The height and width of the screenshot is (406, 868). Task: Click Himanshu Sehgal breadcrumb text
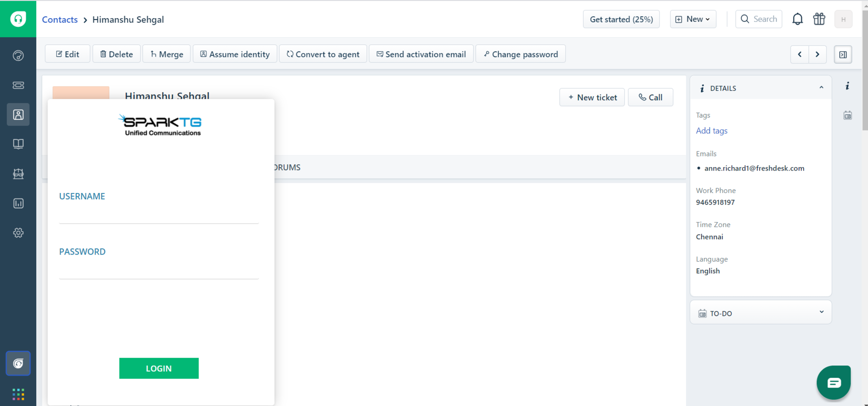128,20
